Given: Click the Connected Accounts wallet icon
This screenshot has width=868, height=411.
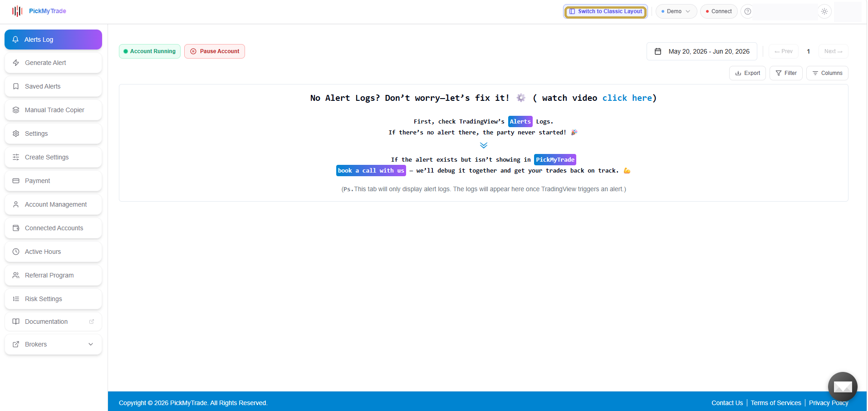Looking at the screenshot, I should [x=16, y=228].
